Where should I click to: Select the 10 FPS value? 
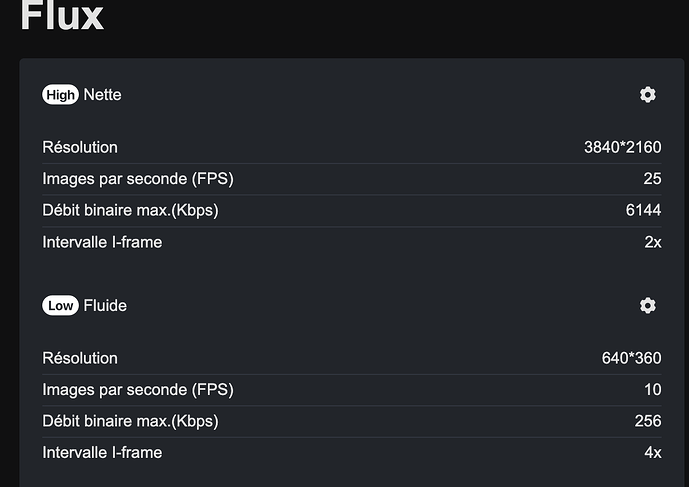(652, 390)
